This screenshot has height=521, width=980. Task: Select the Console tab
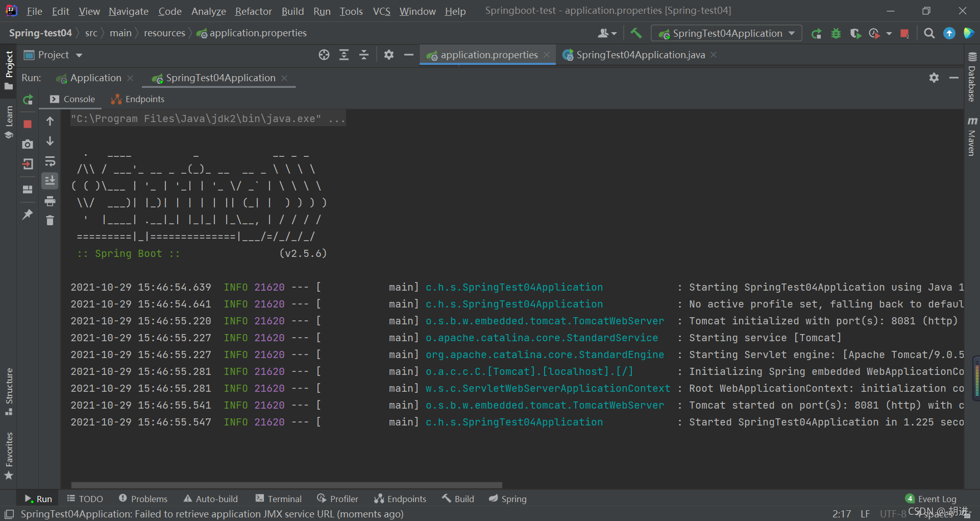(x=72, y=99)
